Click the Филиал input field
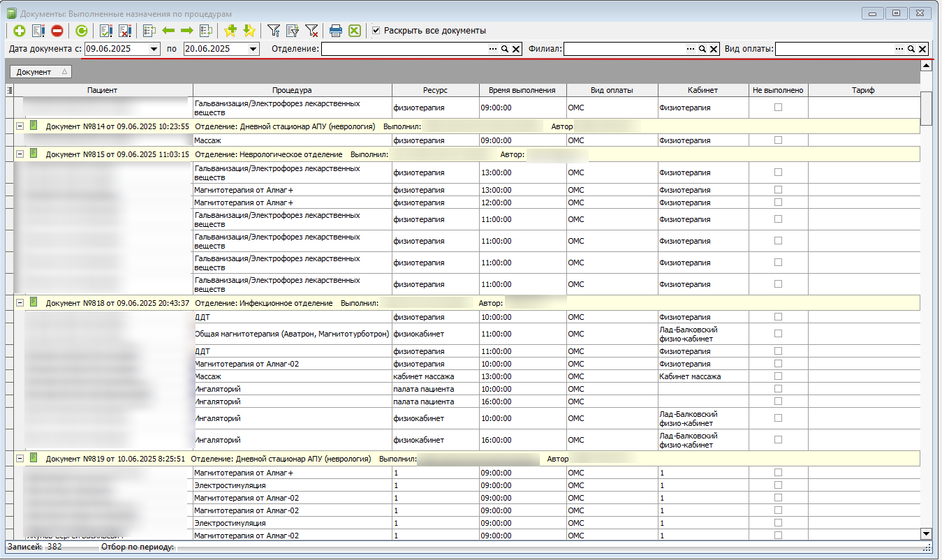Image resolution: width=942 pixels, height=560 pixels. point(624,49)
